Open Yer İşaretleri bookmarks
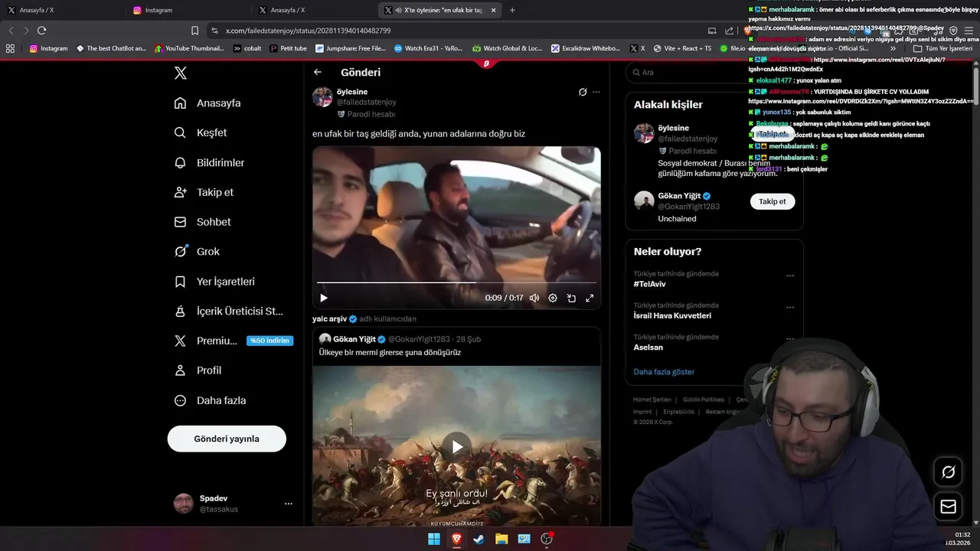Image resolution: width=980 pixels, height=551 pixels. [214, 282]
